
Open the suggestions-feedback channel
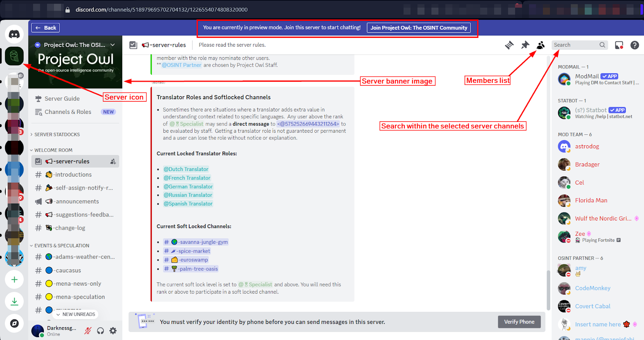75,214
